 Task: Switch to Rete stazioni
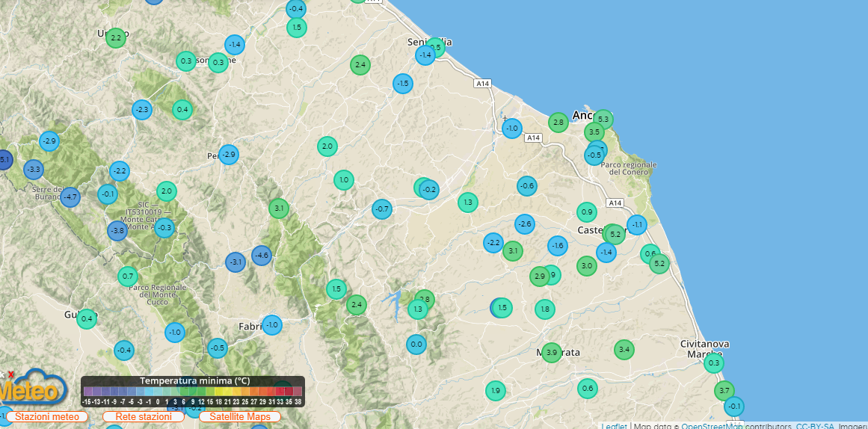pyautogui.click(x=144, y=416)
